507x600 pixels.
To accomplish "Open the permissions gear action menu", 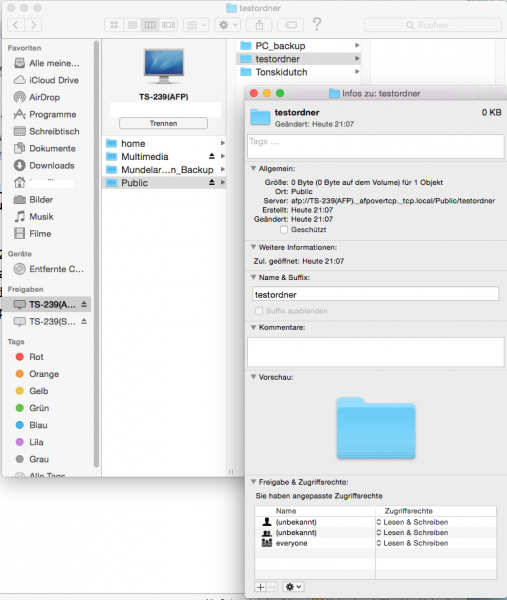I will [x=293, y=587].
